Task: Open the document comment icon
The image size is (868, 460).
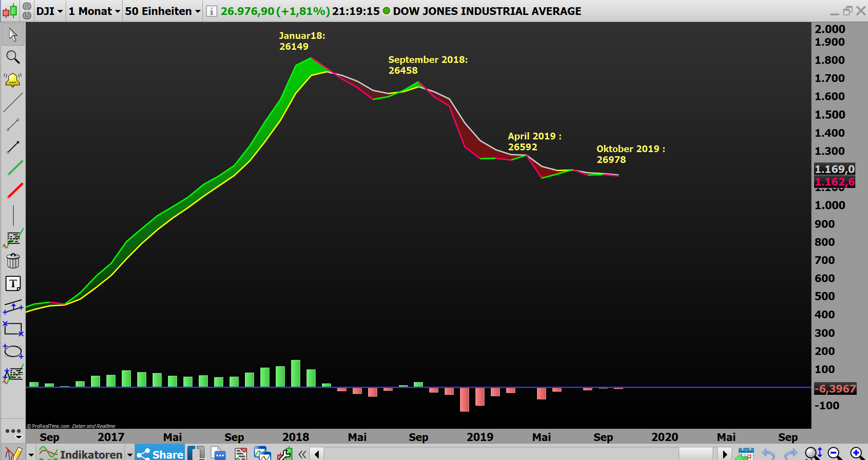Action: point(218,453)
